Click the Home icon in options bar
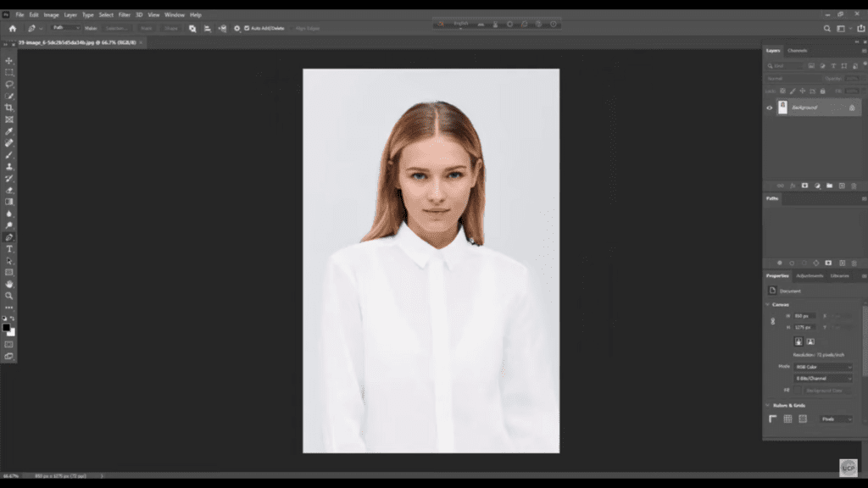Image resolution: width=868 pixels, height=488 pixels. click(x=12, y=28)
